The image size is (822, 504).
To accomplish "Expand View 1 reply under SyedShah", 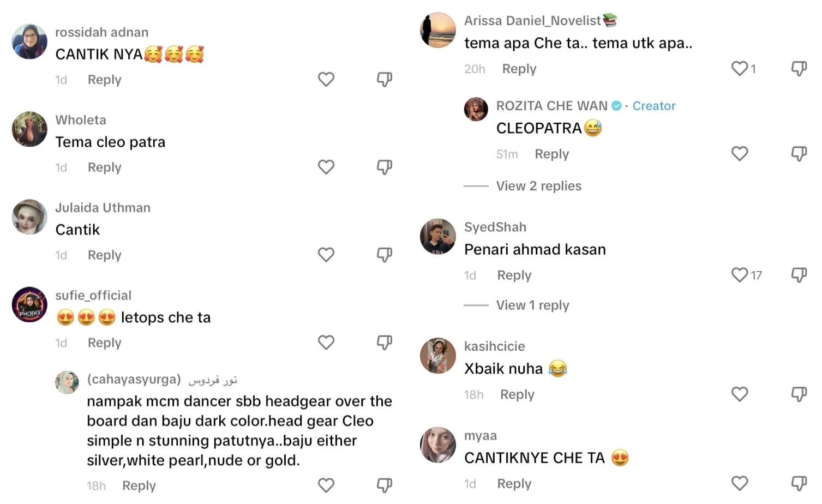I will tap(532, 305).
